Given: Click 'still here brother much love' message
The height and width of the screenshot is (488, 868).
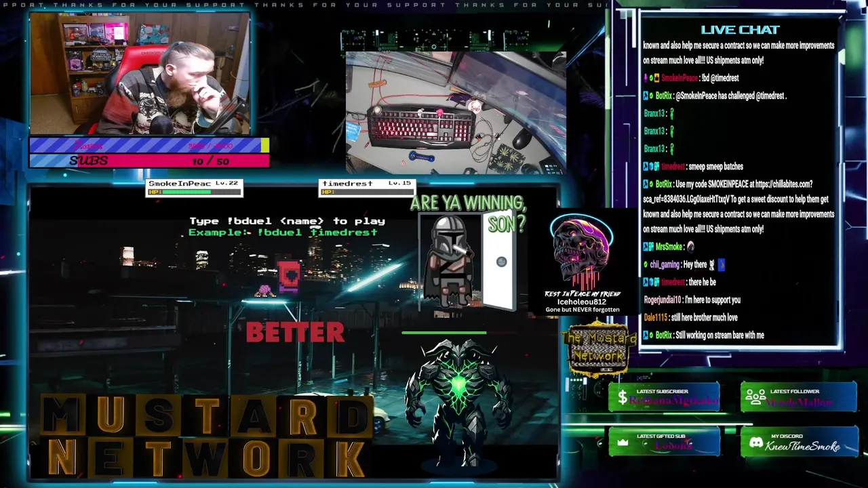Looking at the screenshot, I should point(705,317).
